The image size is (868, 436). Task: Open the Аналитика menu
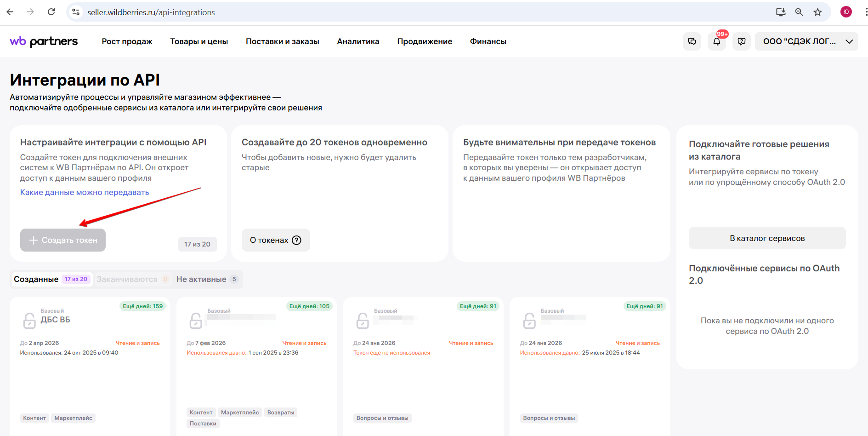point(358,41)
